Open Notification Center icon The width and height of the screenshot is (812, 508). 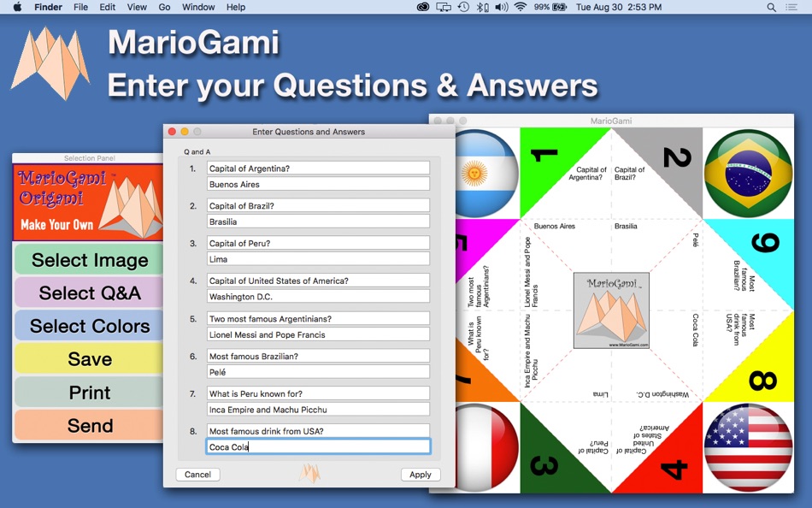[x=791, y=7]
